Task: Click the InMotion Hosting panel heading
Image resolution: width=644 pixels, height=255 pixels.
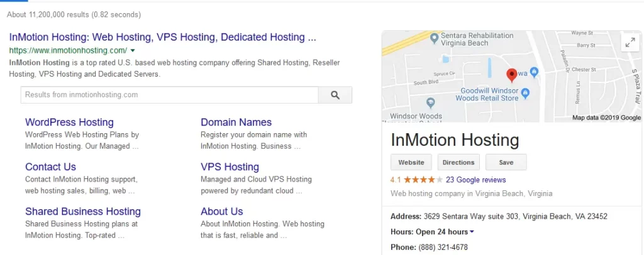Action: coord(455,140)
